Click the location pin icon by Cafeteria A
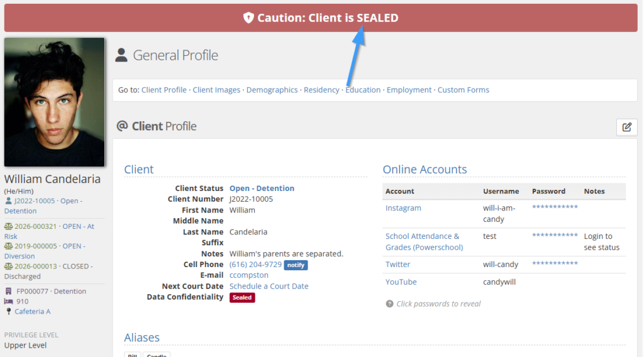 click(8, 312)
